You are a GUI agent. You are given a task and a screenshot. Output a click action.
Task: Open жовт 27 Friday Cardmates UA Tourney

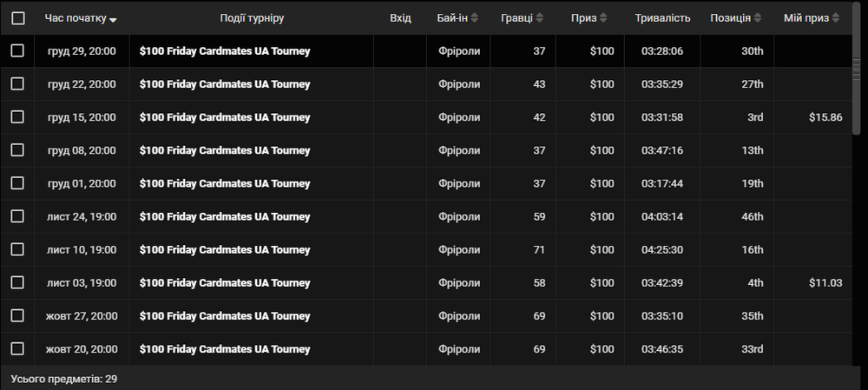pos(225,316)
